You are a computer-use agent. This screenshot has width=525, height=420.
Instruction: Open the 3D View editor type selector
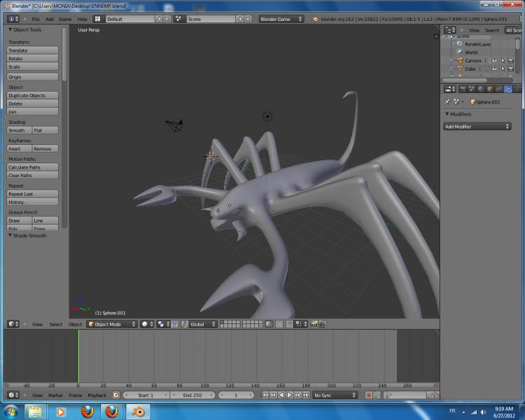click(x=13, y=324)
